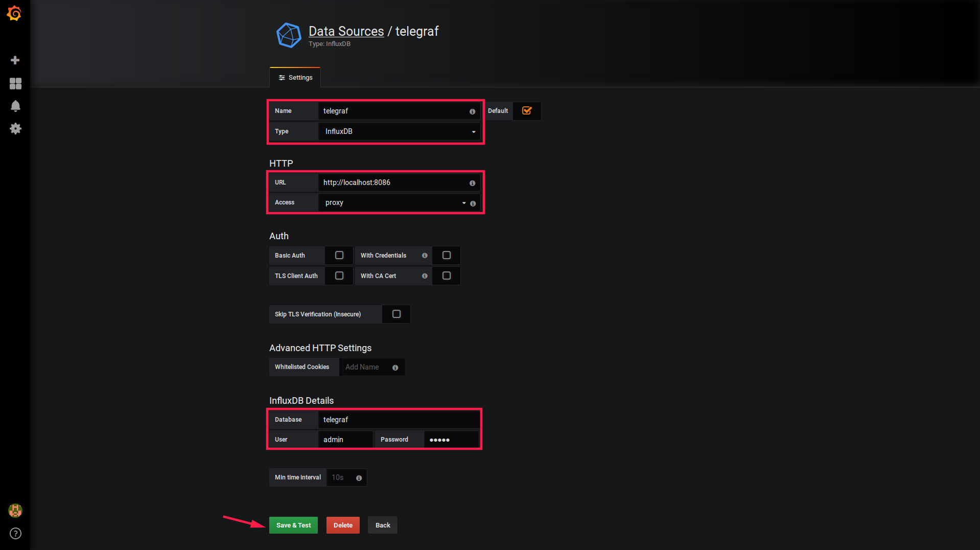Select the Settings tab

pyautogui.click(x=295, y=78)
